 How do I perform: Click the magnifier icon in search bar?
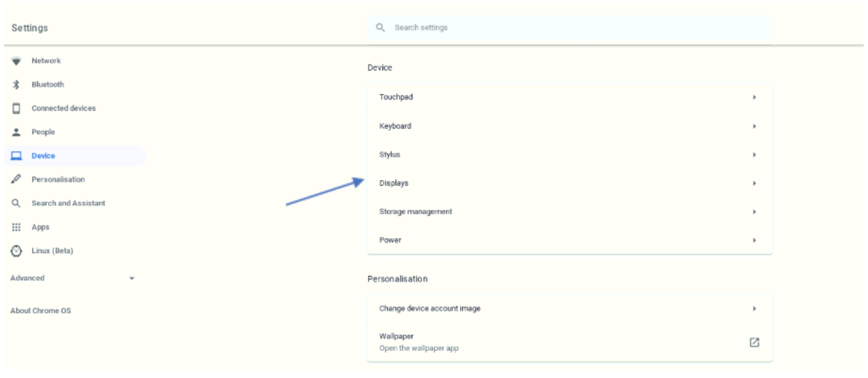[x=380, y=27]
